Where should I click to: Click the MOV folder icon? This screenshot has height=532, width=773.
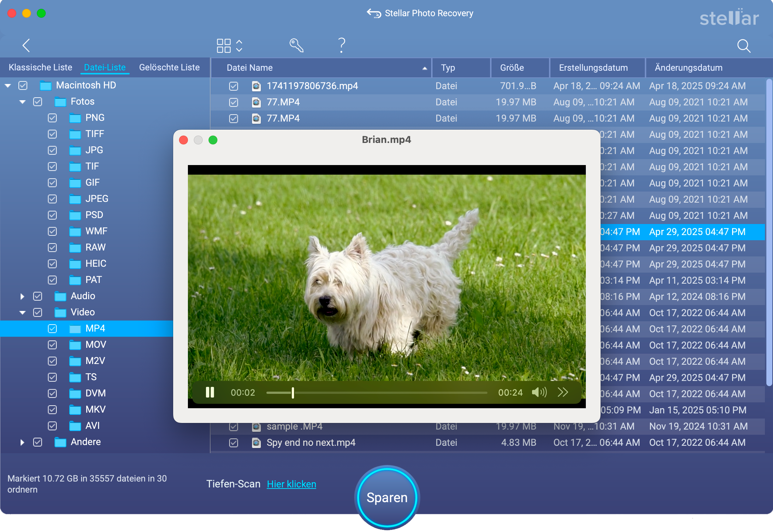coord(75,345)
